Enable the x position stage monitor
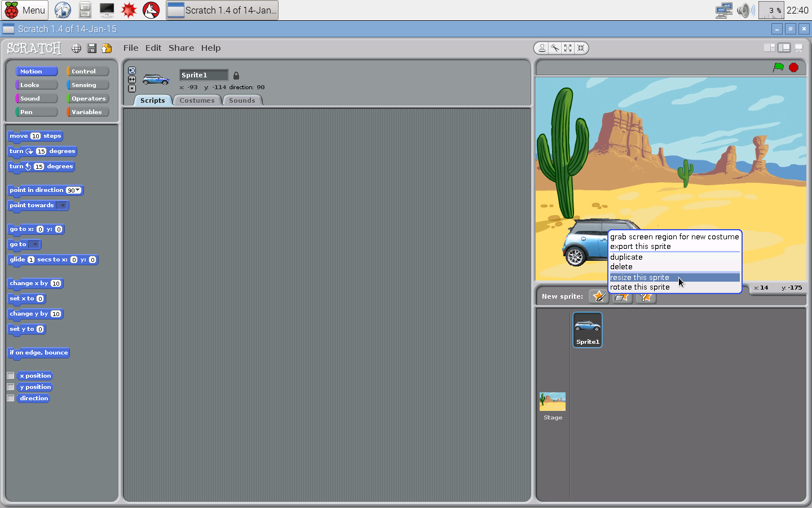This screenshot has height=508, width=812. coord(10,375)
